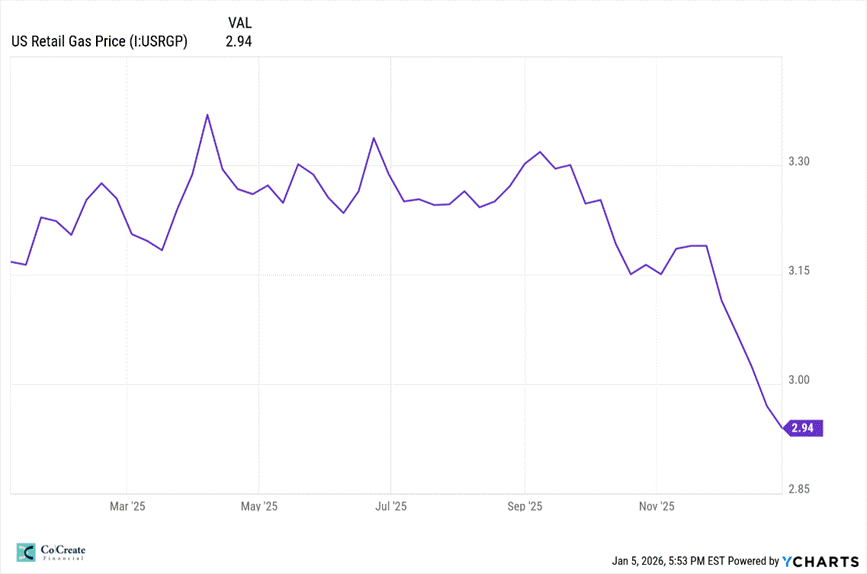Click the Nov '25 axis label
Viewport: 867px width, 574px height.
coord(657,506)
